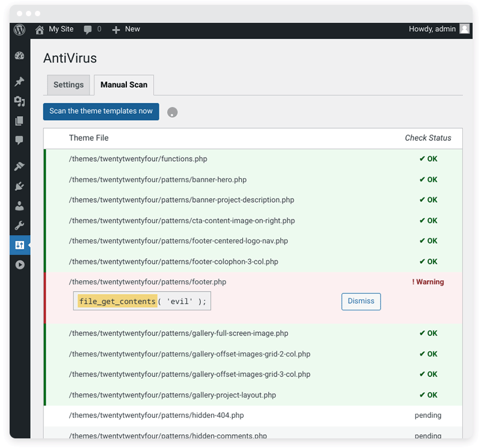This screenshot has height=448, width=481.
Task: Open the Appearance paintbrush sidebar icon
Action: tap(20, 166)
